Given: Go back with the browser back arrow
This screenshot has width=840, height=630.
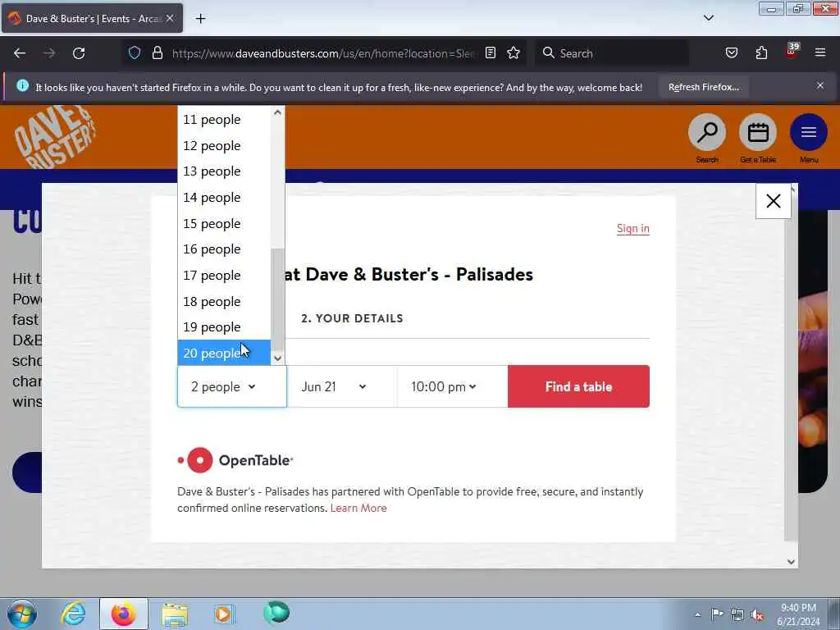Looking at the screenshot, I should point(20,53).
